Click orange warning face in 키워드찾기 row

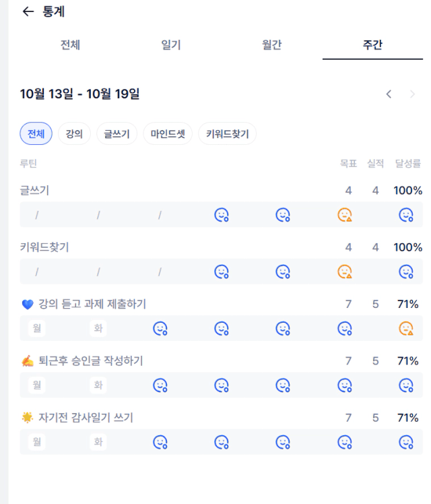point(345,272)
